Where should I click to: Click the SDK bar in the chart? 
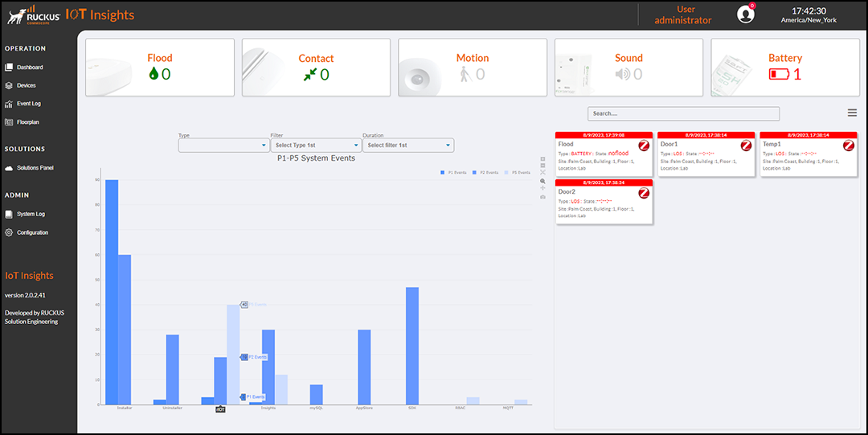[x=412, y=346]
